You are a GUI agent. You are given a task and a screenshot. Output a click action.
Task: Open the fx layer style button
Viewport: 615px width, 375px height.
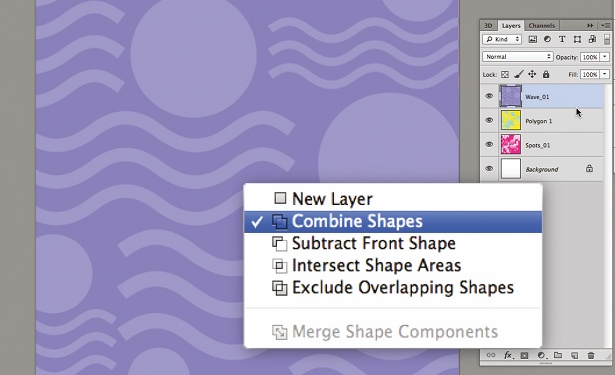point(508,355)
